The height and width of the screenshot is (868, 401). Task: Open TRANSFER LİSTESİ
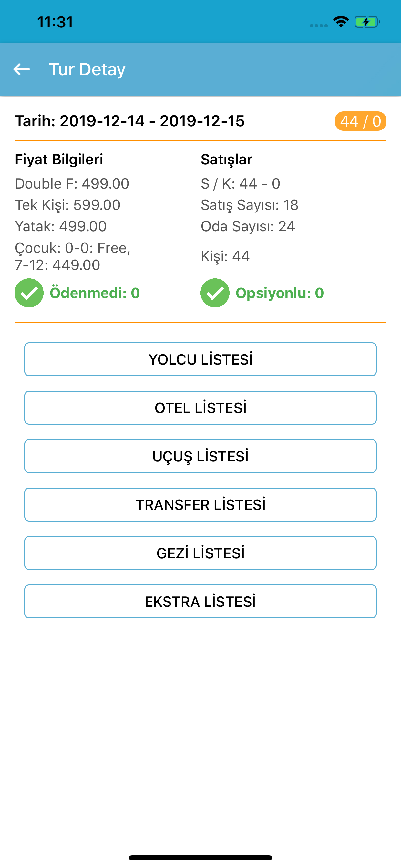tap(200, 505)
